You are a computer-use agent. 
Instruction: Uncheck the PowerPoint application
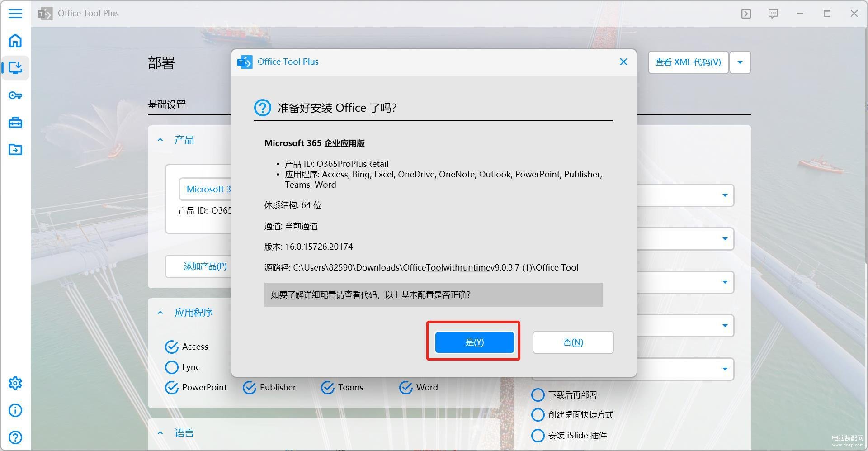[172, 388]
